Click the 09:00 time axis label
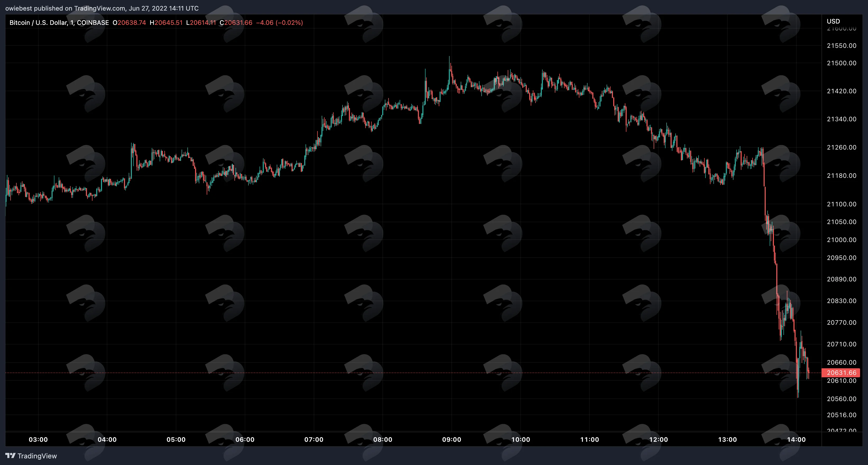 point(451,439)
